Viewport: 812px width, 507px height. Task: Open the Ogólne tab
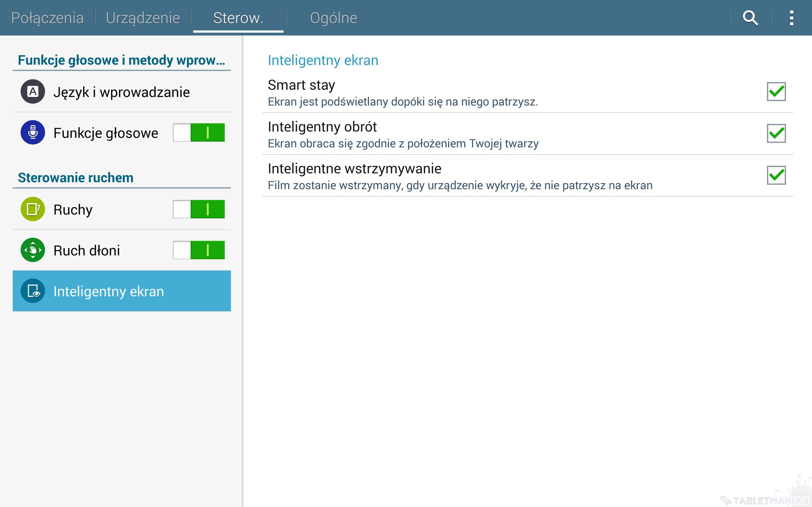(334, 18)
